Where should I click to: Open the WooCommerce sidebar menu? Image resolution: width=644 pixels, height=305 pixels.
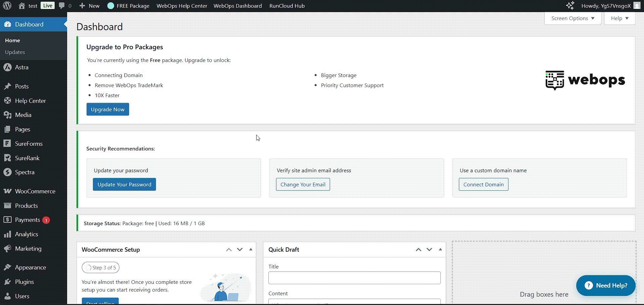(35, 191)
